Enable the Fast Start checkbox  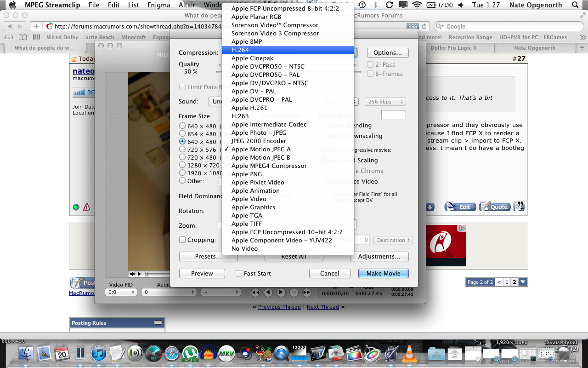[238, 273]
